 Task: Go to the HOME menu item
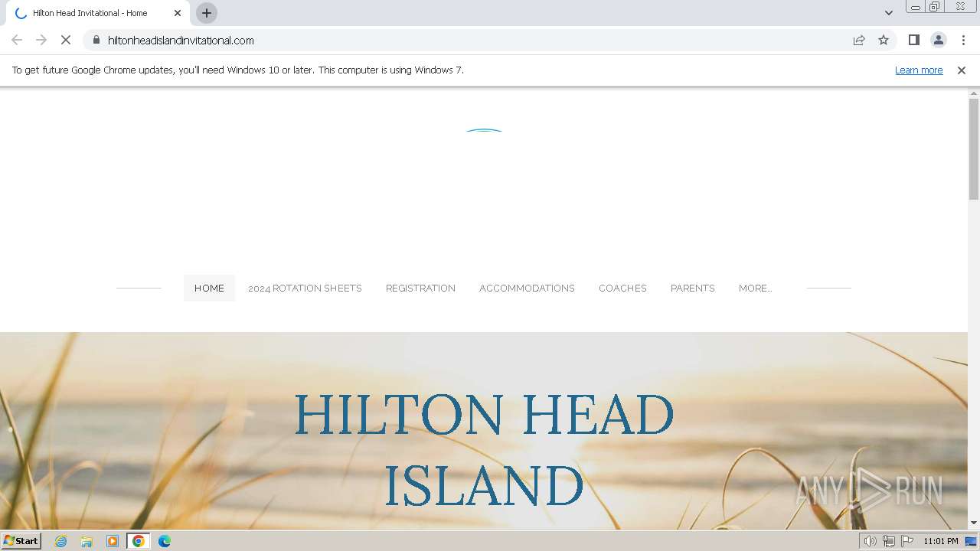coord(209,288)
